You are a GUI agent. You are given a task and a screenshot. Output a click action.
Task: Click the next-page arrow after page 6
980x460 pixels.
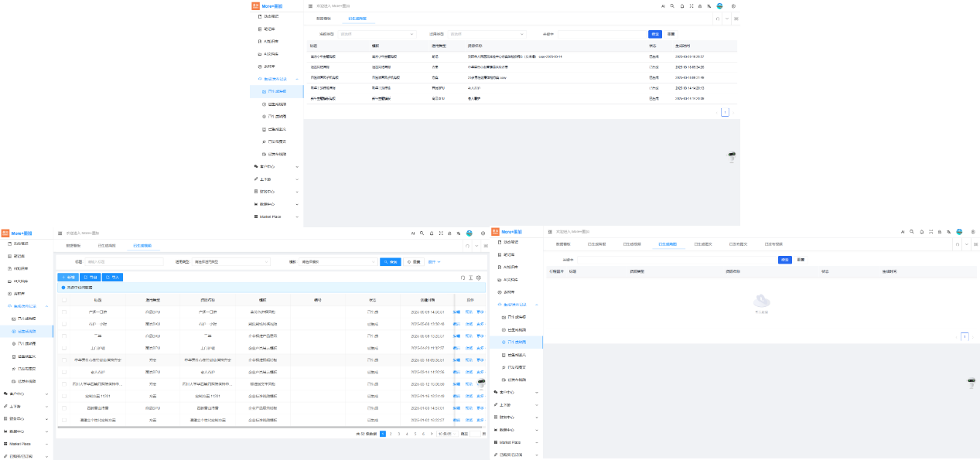(432, 434)
